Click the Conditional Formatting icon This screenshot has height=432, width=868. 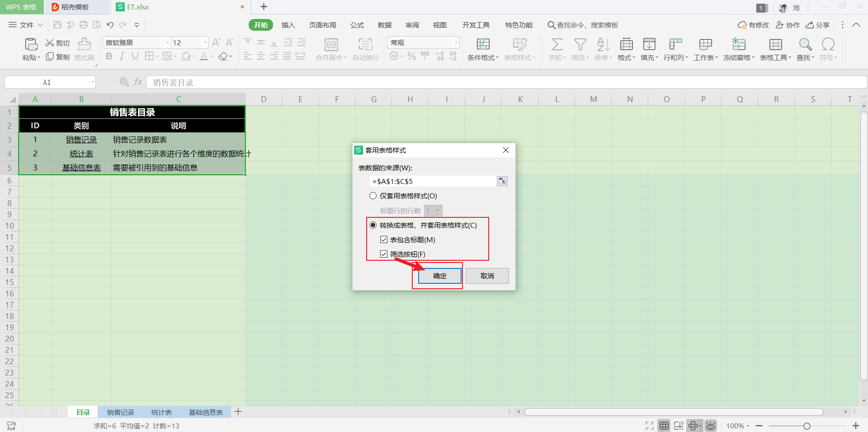(483, 44)
